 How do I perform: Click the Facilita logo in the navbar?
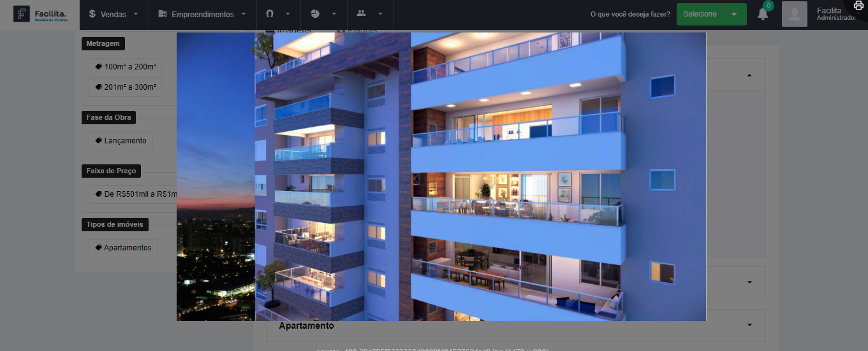(40, 14)
